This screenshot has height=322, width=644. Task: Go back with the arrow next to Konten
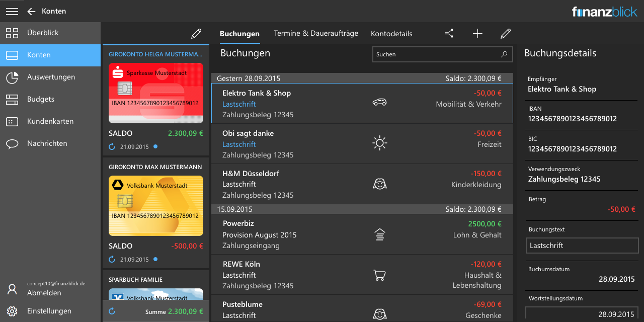tap(32, 11)
